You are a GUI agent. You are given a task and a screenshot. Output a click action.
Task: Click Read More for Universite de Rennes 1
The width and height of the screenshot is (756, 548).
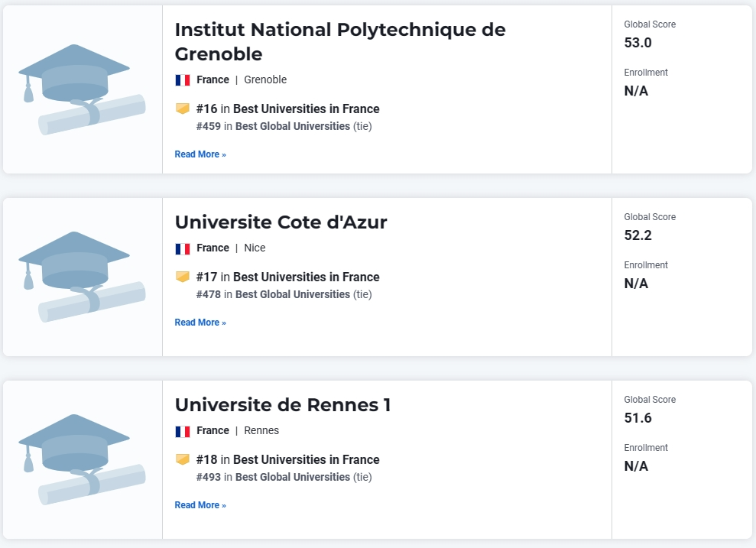tap(200, 505)
